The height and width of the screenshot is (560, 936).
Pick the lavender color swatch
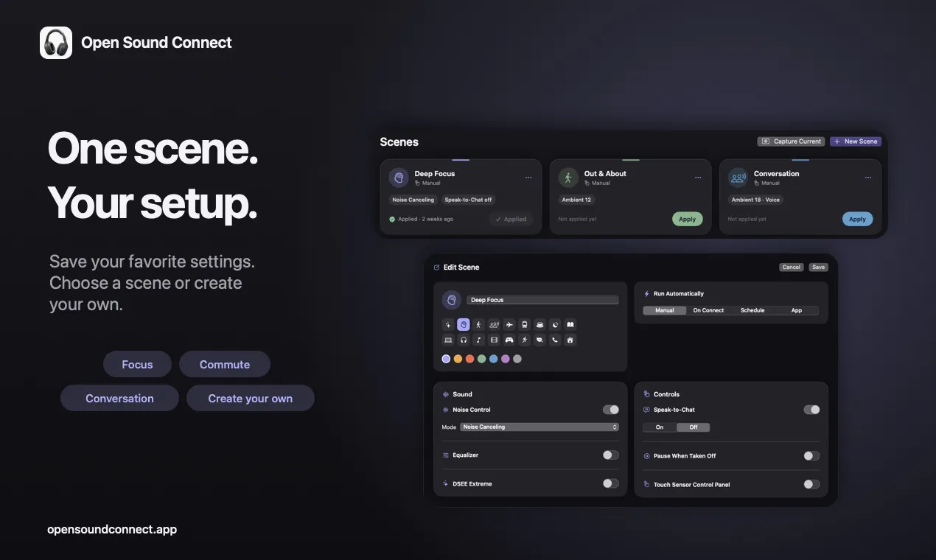point(446,359)
